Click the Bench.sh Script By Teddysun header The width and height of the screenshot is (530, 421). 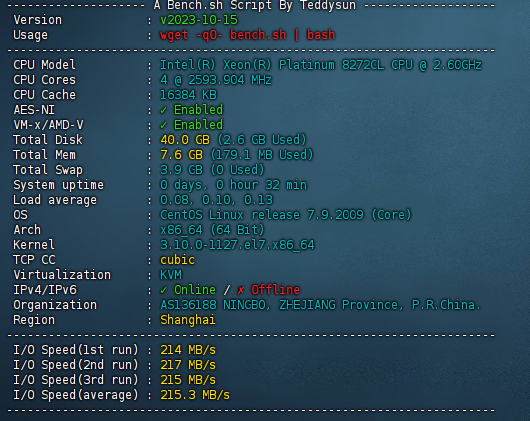(255, 5)
